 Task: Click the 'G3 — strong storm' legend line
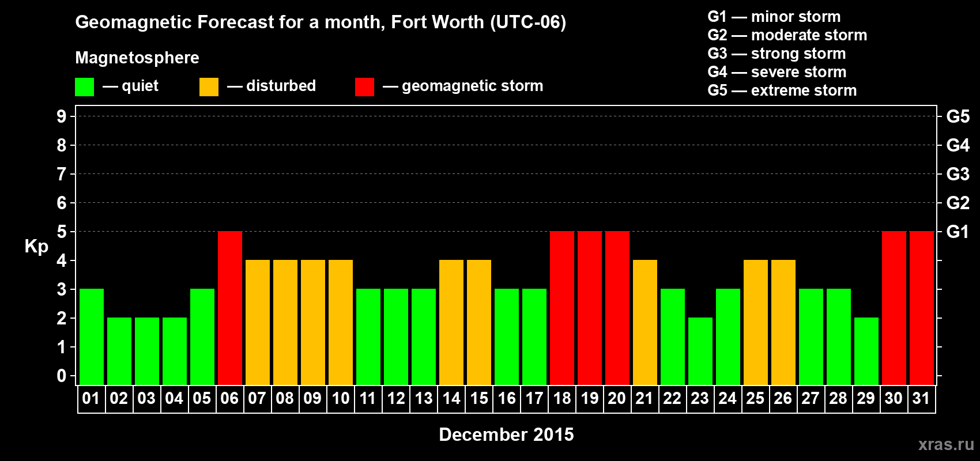(x=777, y=54)
